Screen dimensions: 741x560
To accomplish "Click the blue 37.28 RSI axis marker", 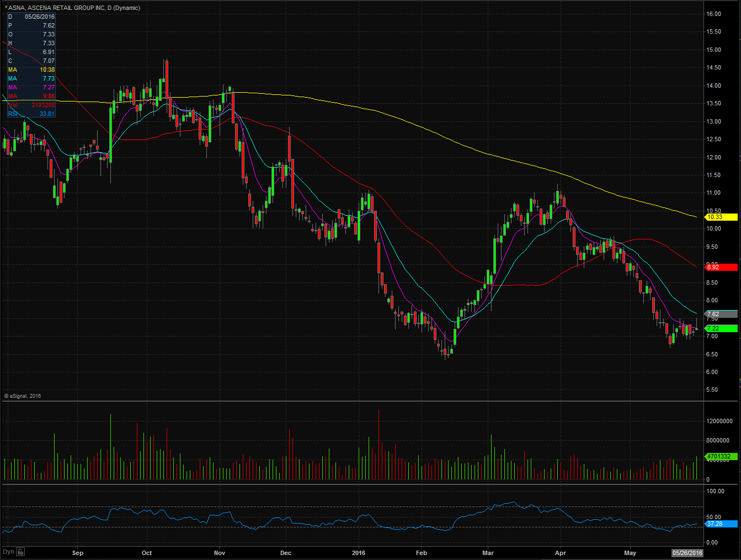I will 722,524.
